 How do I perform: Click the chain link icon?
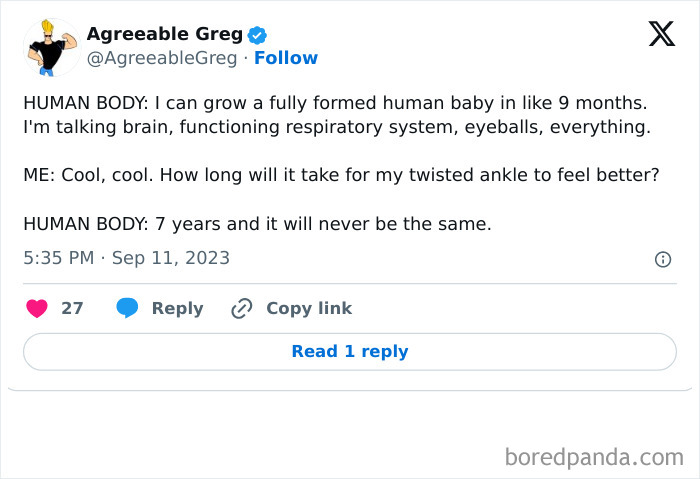pos(241,308)
